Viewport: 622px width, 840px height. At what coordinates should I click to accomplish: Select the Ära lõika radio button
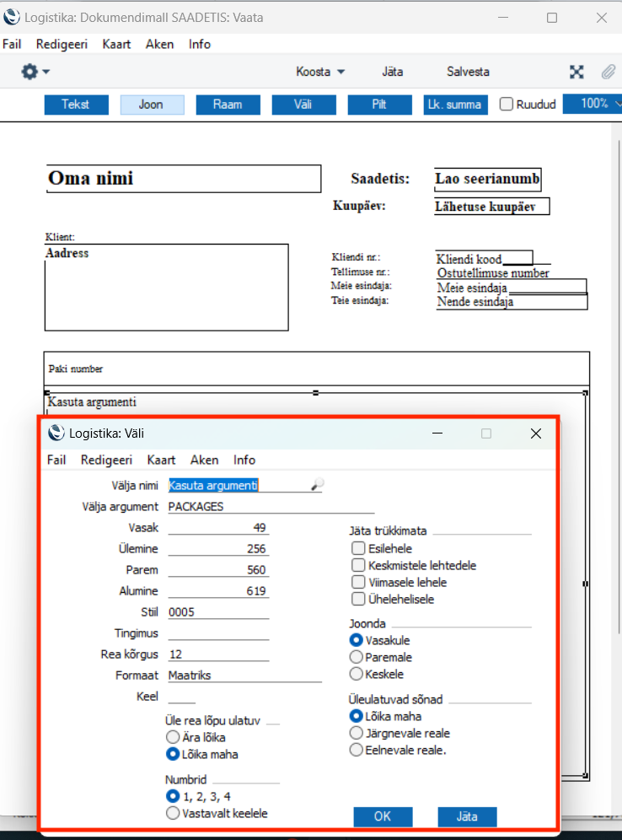pos(173,737)
